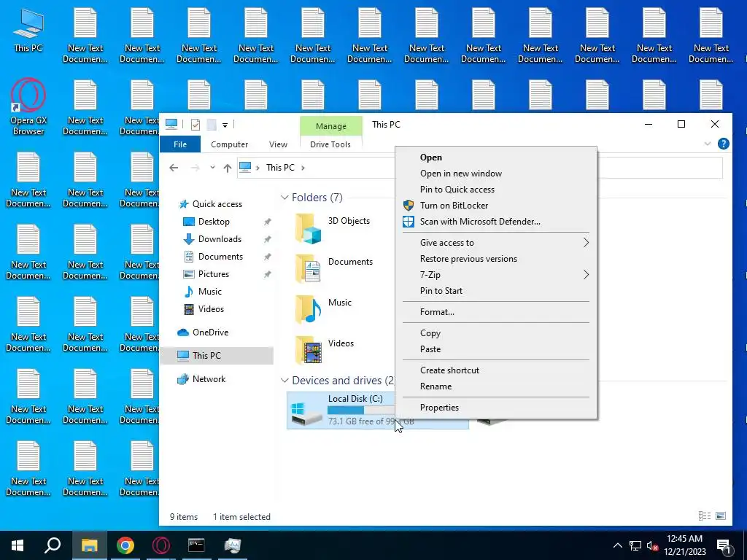Viewport: 747px width, 560px height.
Task: Switch to large icons view layout
Action: [721, 516]
